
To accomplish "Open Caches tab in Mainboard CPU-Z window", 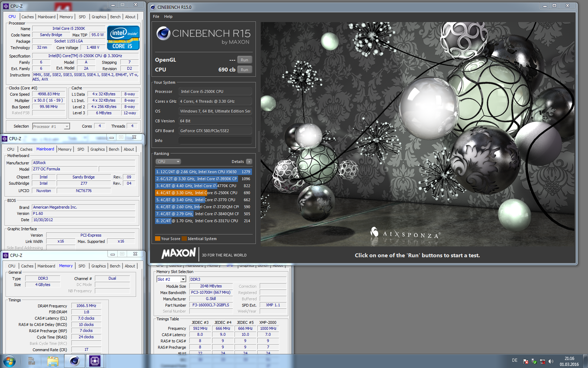I will (26, 149).
